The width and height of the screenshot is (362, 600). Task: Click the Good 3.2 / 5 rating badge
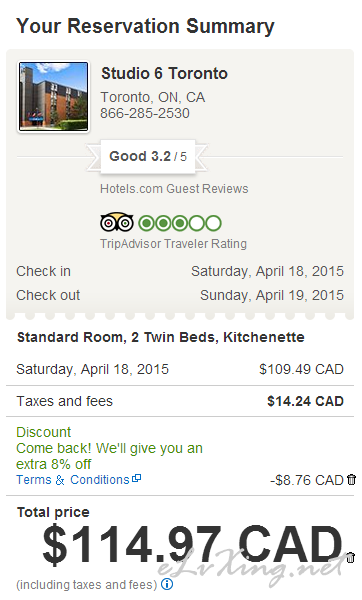148,157
